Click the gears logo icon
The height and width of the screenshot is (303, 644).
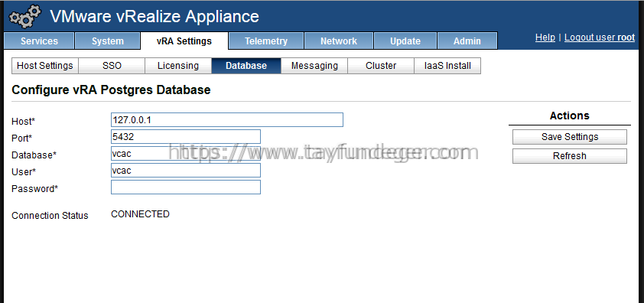(x=24, y=15)
